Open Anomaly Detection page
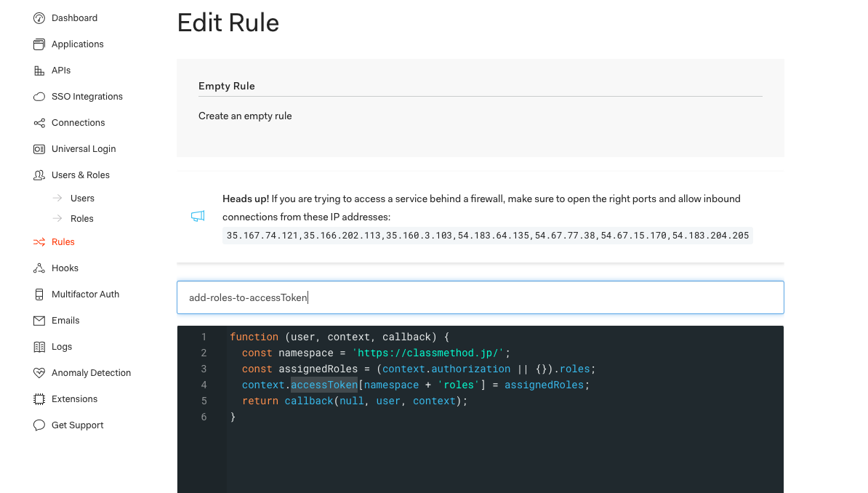The width and height of the screenshot is (868, 493). point(92,373)
